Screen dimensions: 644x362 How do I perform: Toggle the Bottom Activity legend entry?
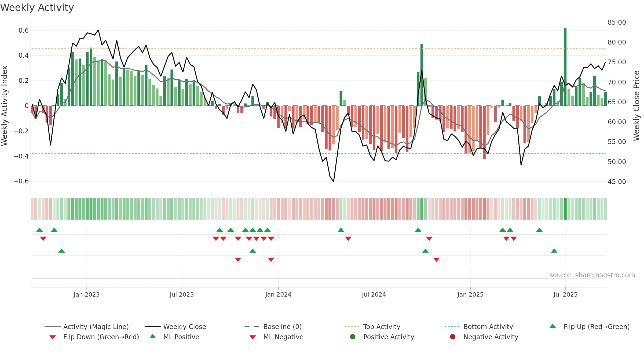tap(479, 327)
